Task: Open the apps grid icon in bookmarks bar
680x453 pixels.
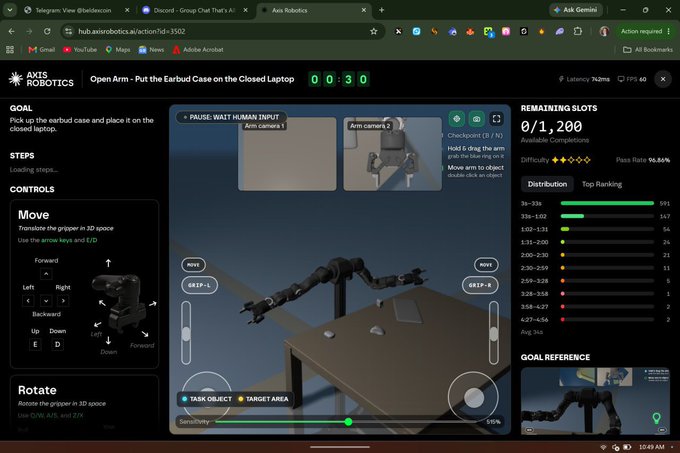Action: point(10,49)
